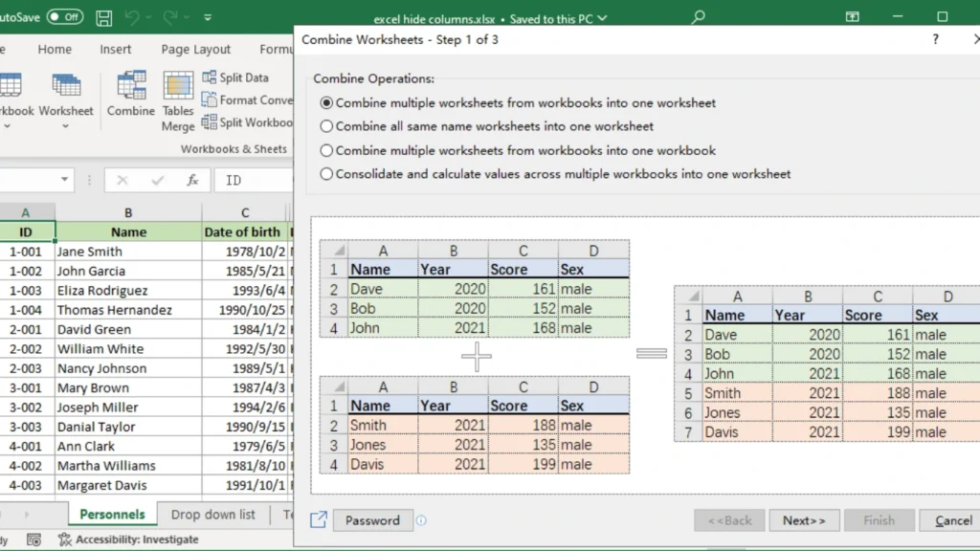Screen dimensions: 980x551
Task: Switch to the Drop down list sheet tab
Action: tap(212, 514)
